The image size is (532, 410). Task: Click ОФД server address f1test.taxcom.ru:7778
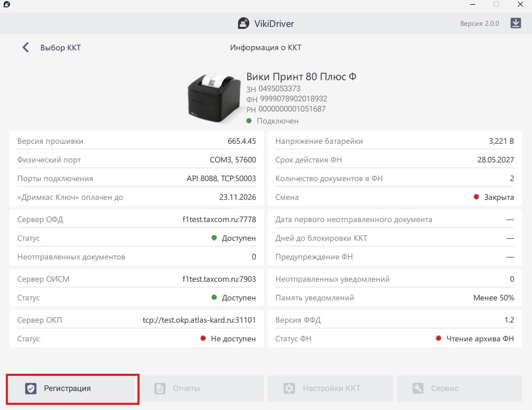tap(219, 219)
